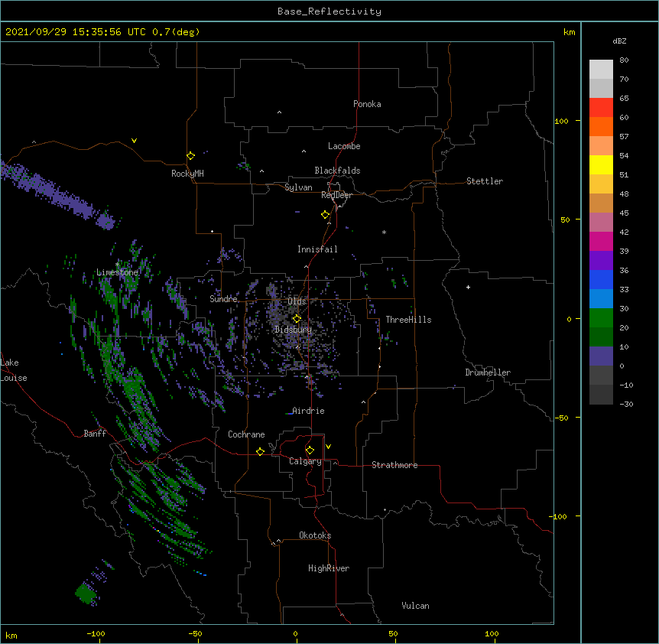Pick the light gray 80 dBZ legend swatch
The image size is (659, 644).
601,70
